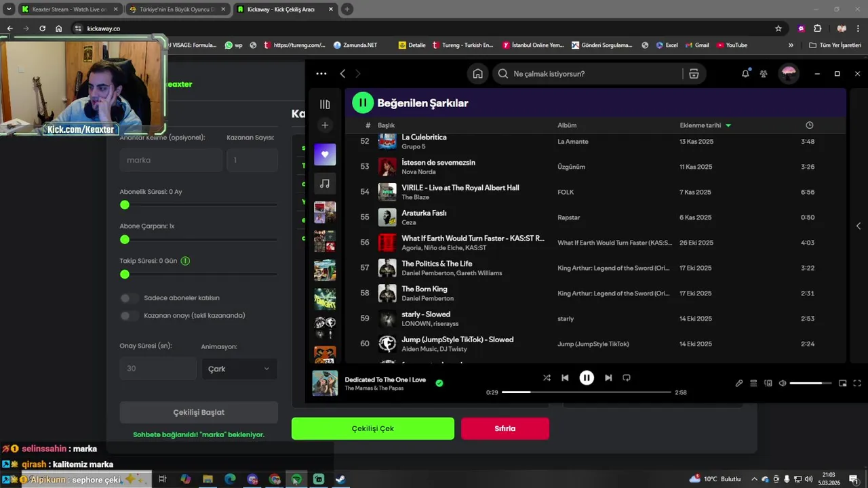
Task: Bookmark page with star icon
Action: click(x=778, y=28)
